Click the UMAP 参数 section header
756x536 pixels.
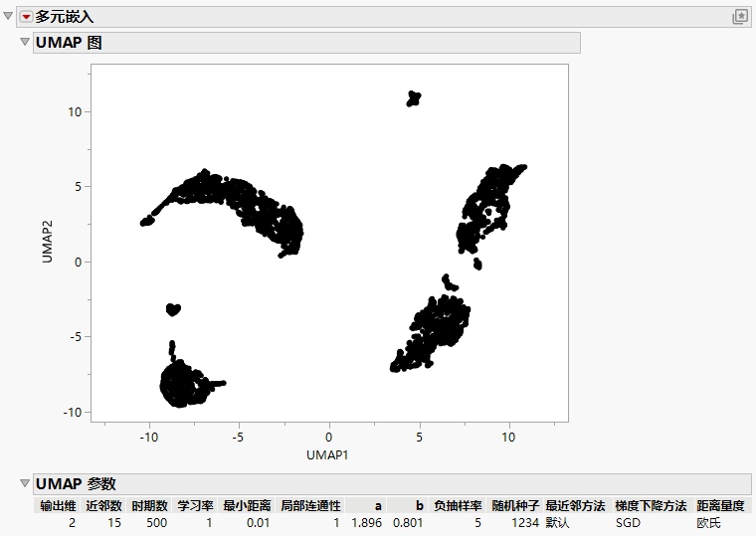click(392, 483)
